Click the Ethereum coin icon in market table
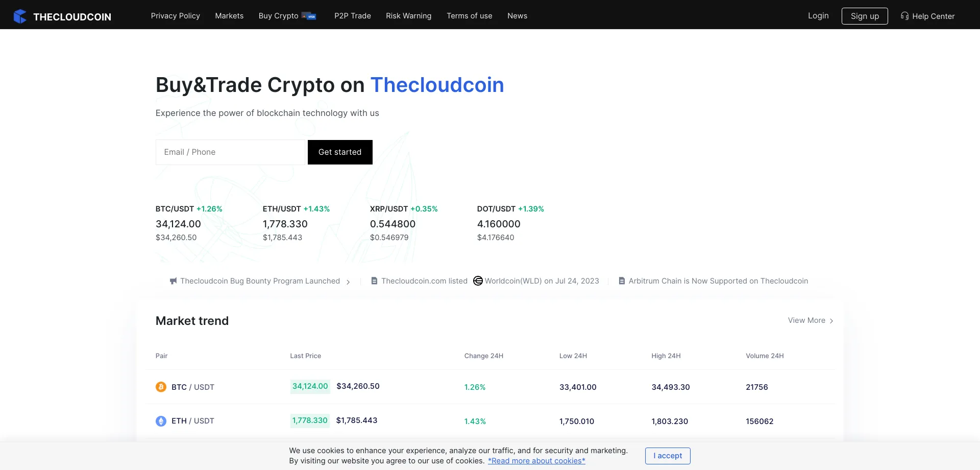980x470 pixels. [x=161, y=421]
